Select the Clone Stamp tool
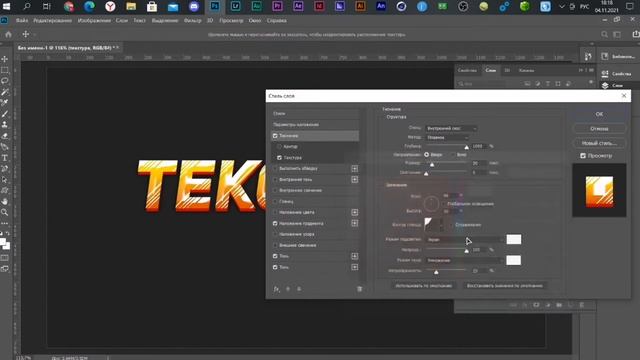The width and height of the screenshot is (640, 360). [5, 124]
